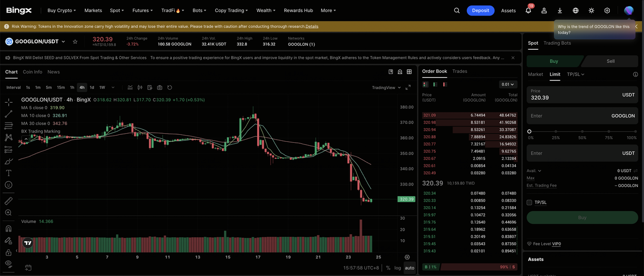Click the blue Deposit button
Screen dimensions: 644x276
pos(480,11)
